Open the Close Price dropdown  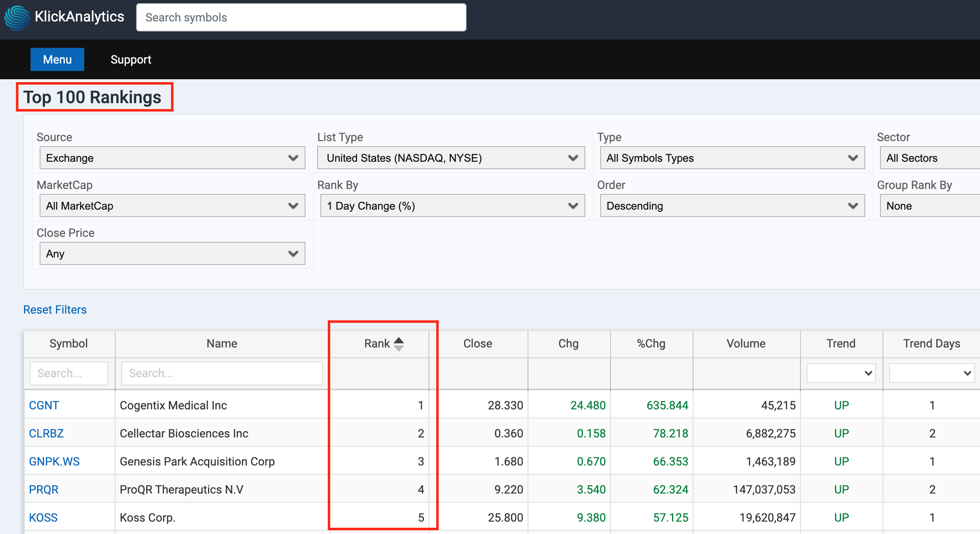(173, 253)
